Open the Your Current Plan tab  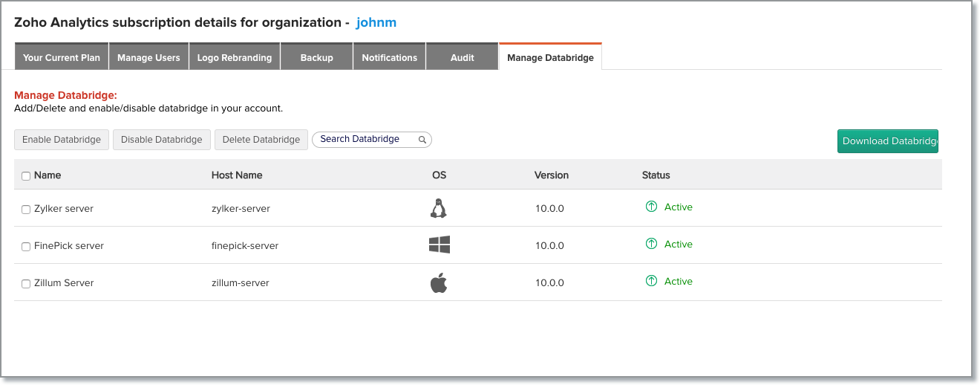pyautogui.click(x=62, y=57)
